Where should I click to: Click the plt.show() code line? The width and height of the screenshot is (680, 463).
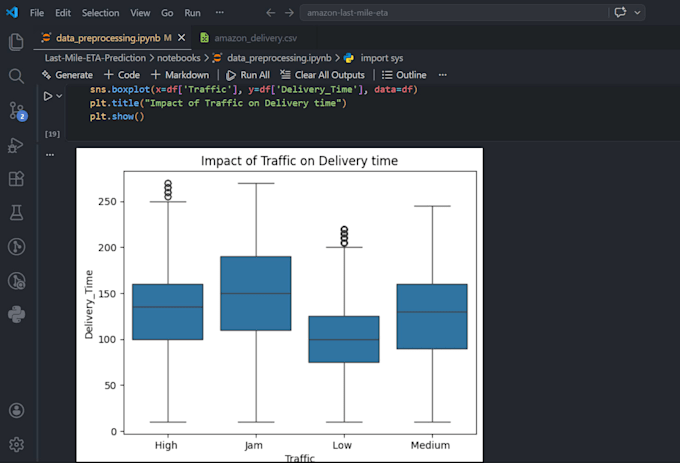point(117,117)
